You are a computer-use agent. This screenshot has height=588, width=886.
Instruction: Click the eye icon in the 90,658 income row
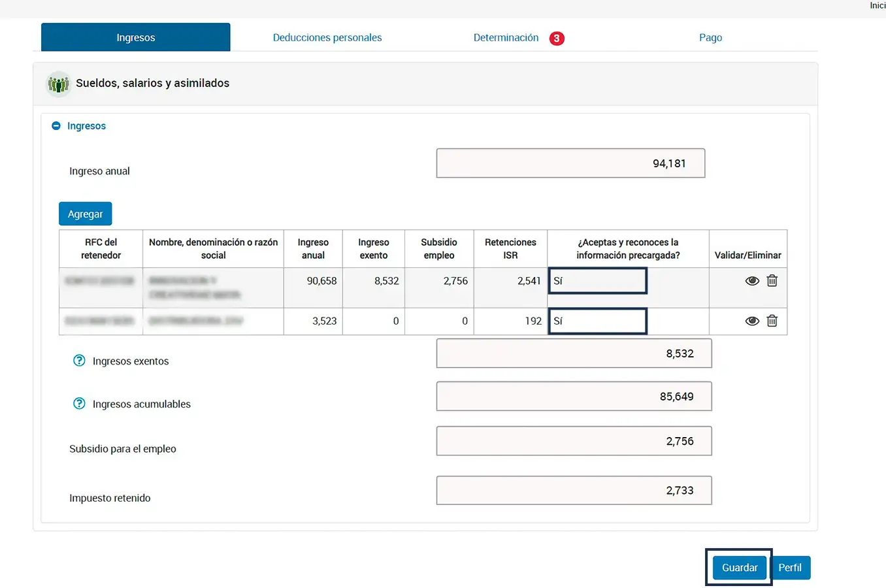(752, 281)
